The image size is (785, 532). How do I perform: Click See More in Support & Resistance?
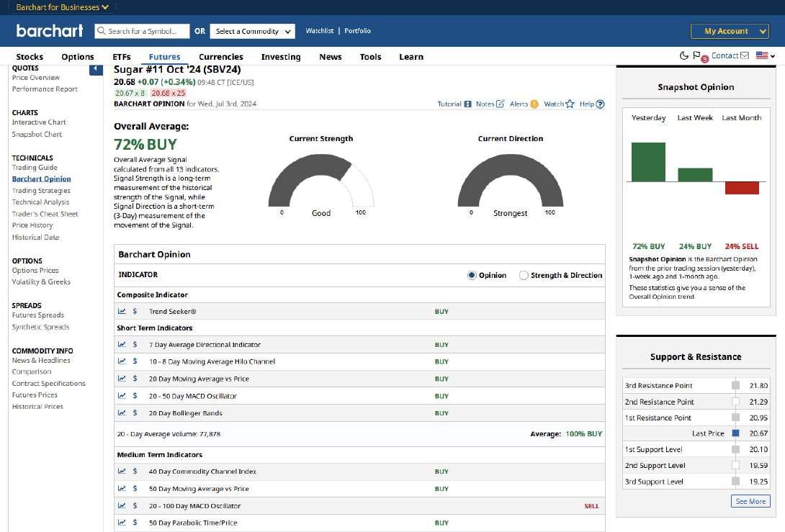pos(750,501)
